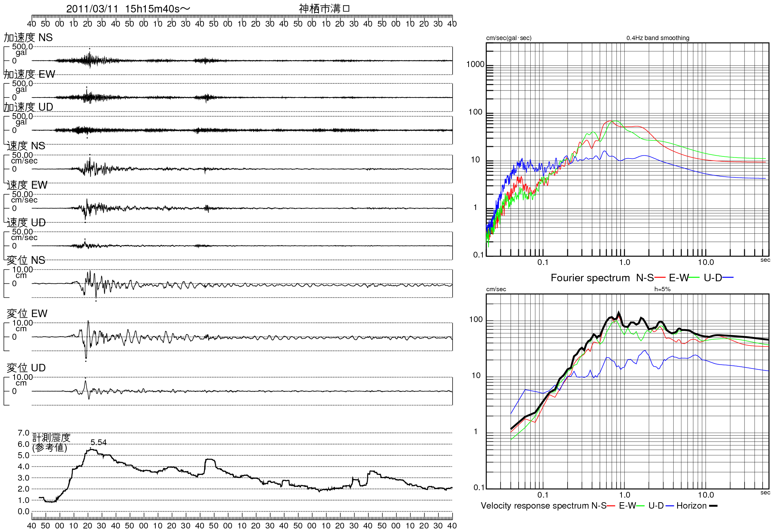The width and height of the screenshot is (774, 532).
Task: Select the 速度 NS trace label
Action: tap(26, 146)
